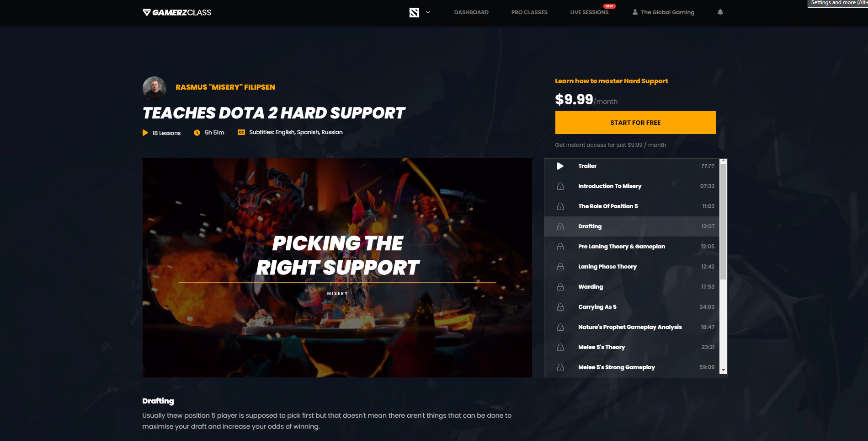The height and width of the screenshot is (441, 868).
Task: Open Rasmus "Misery" Filipsen instructor link
Action: 225,87
